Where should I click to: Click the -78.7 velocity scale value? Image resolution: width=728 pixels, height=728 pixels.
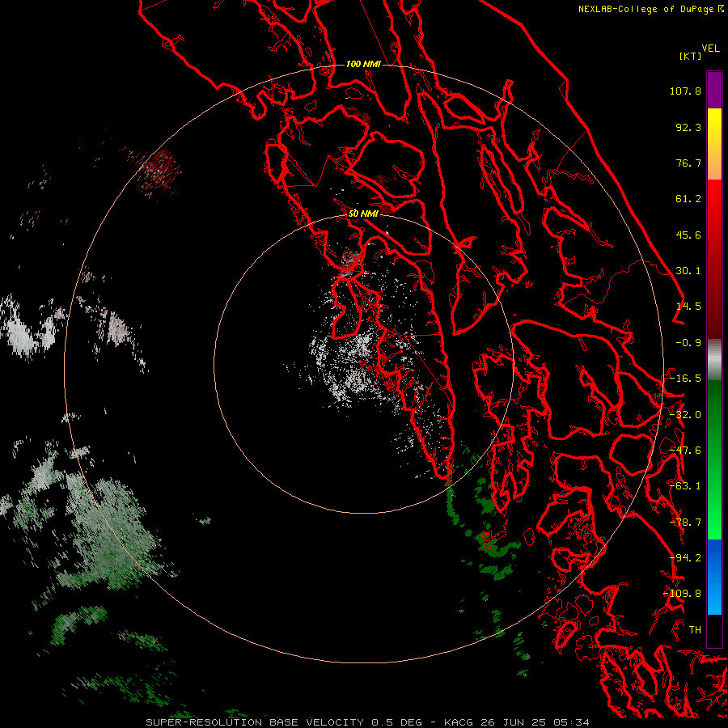[685, 523]
